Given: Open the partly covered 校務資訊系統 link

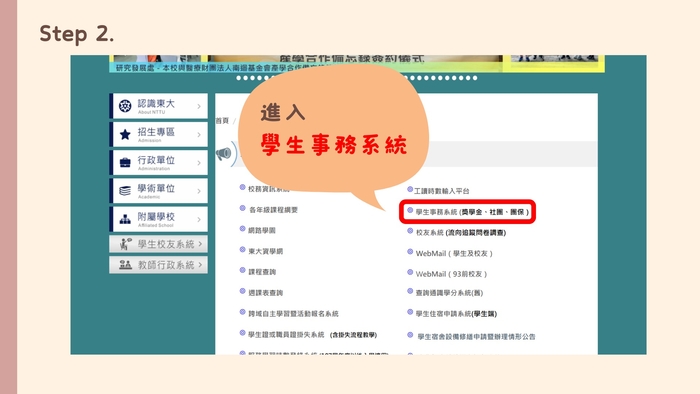Looking at the screenshot, I should [x=268, y=189].
